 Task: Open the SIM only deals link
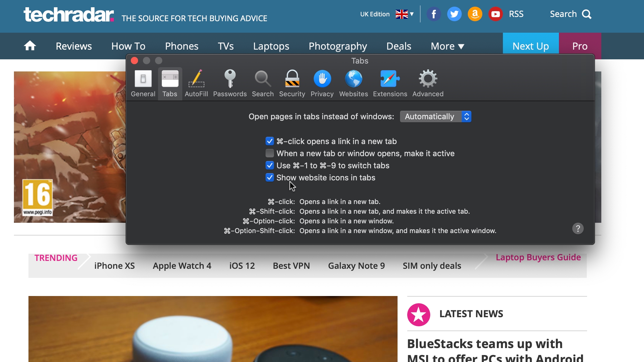(432, 265)
